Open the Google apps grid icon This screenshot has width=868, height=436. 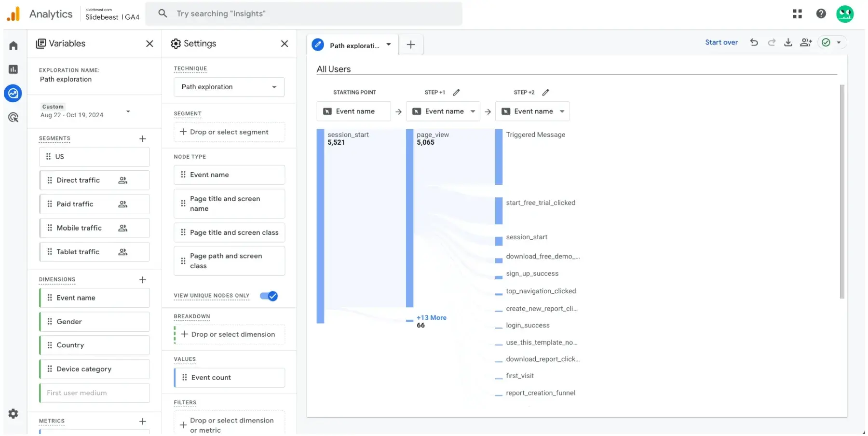797,14
